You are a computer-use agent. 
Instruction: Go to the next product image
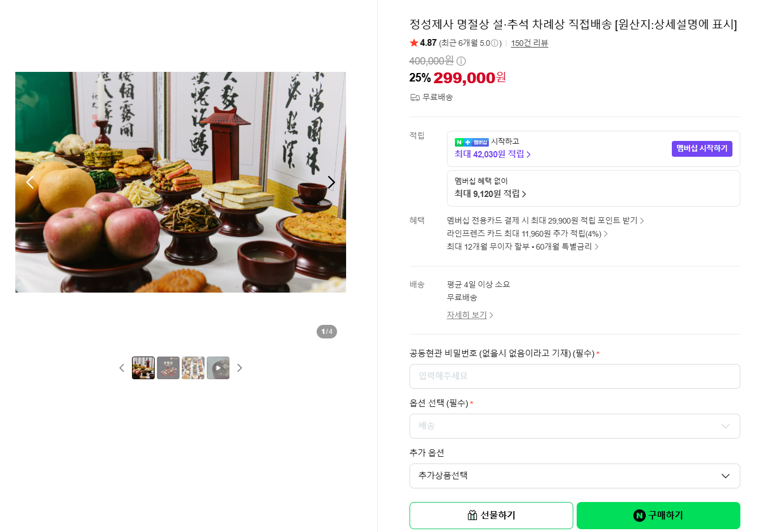tap(331, 182)
